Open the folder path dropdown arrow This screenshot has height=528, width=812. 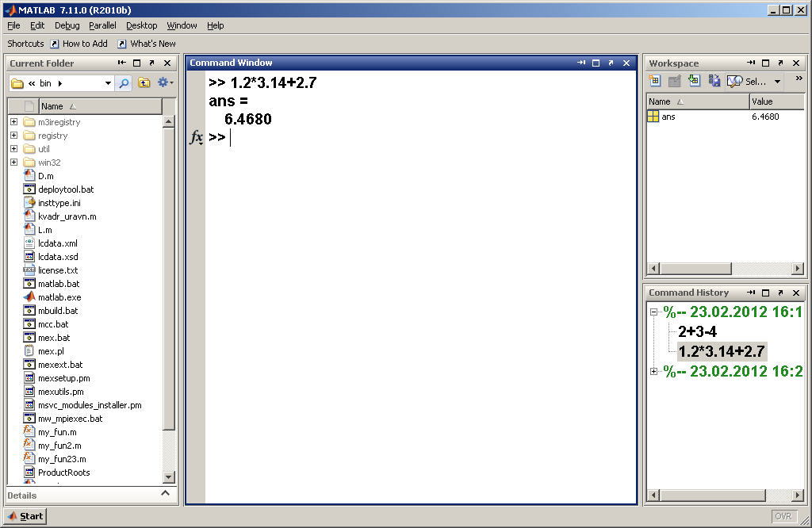[x=108, y=83]
